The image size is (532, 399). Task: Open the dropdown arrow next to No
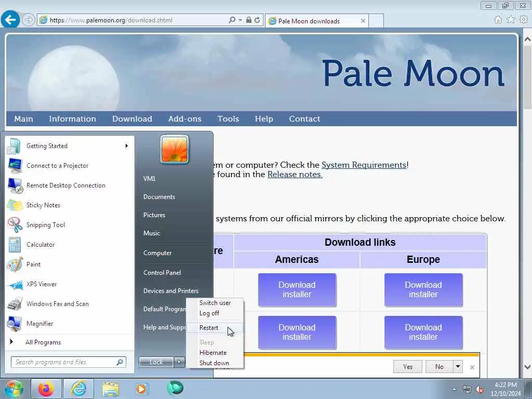point(458,366)
